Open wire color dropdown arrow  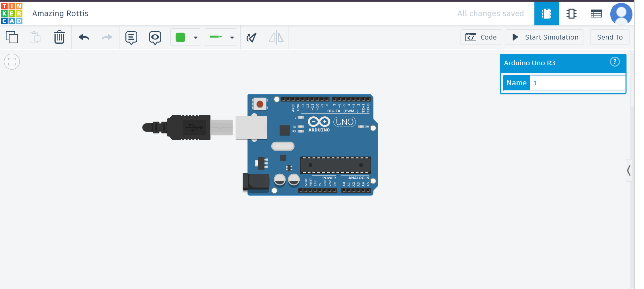(x=196, y=38)
